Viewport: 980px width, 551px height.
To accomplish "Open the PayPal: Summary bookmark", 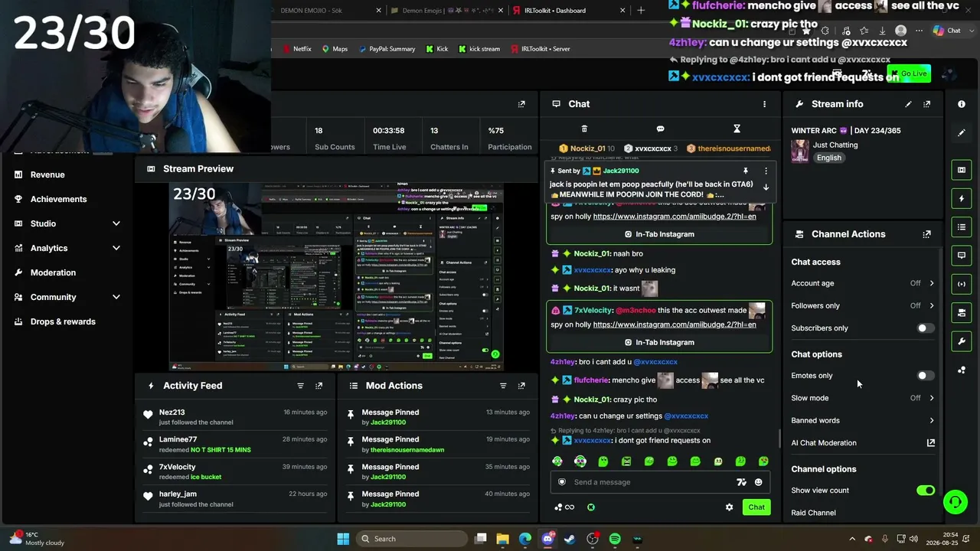I will click(386, 49).
